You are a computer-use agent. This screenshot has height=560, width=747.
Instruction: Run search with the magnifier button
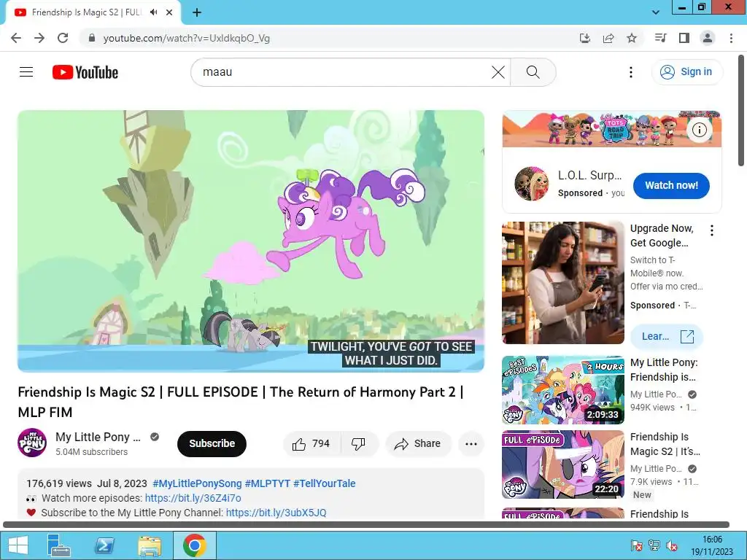533,72
